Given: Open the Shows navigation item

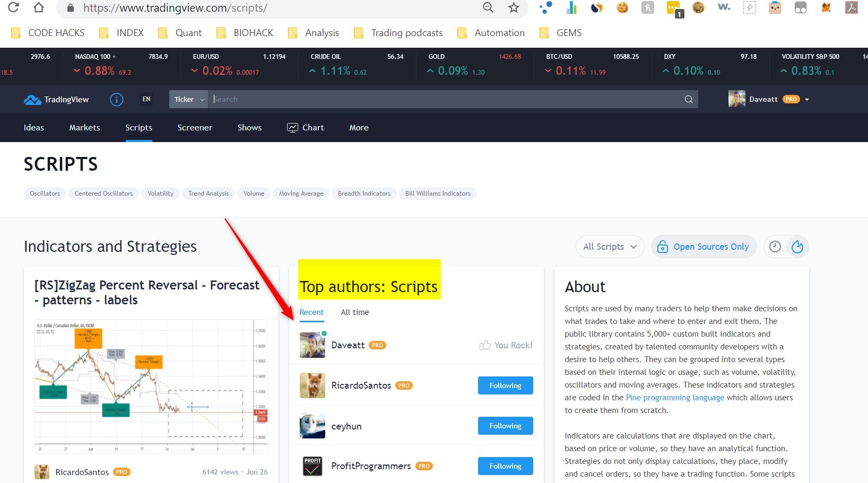Looking at the screenshot, I should (x=250, y=128).
